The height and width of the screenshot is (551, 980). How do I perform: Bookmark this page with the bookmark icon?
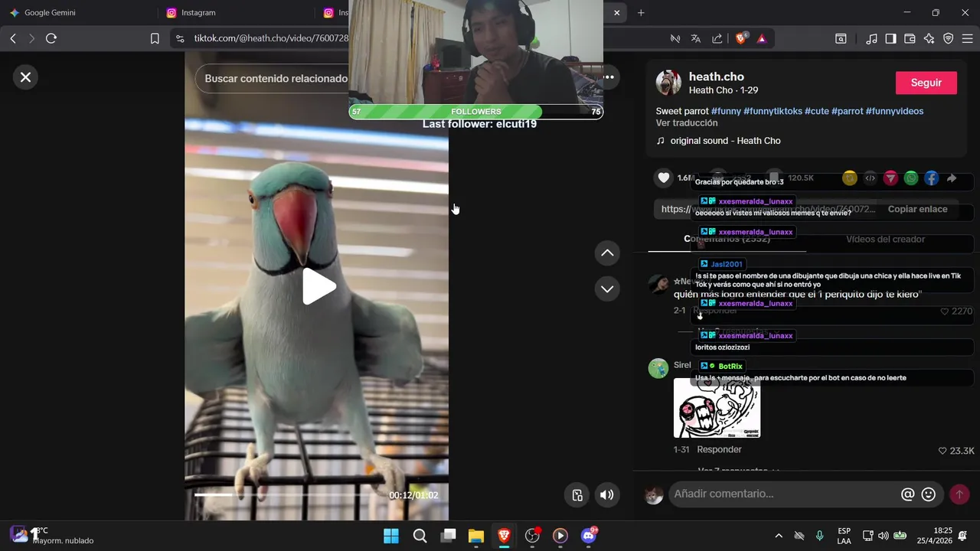(155, 38)
